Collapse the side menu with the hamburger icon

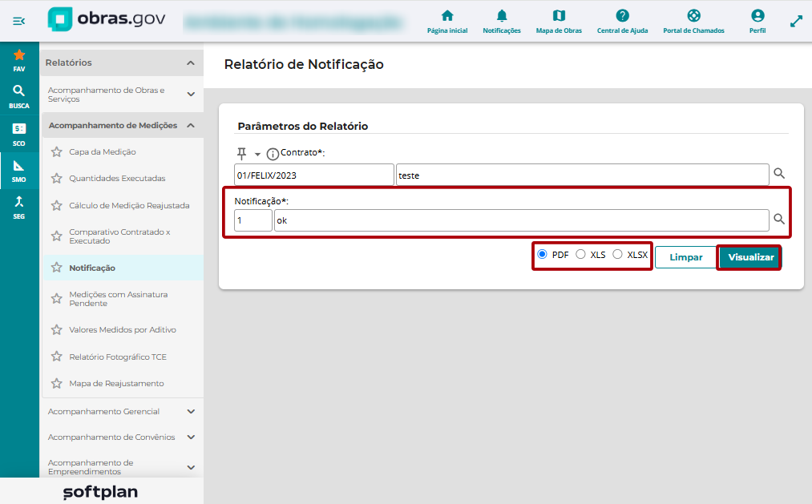point(19,21)
